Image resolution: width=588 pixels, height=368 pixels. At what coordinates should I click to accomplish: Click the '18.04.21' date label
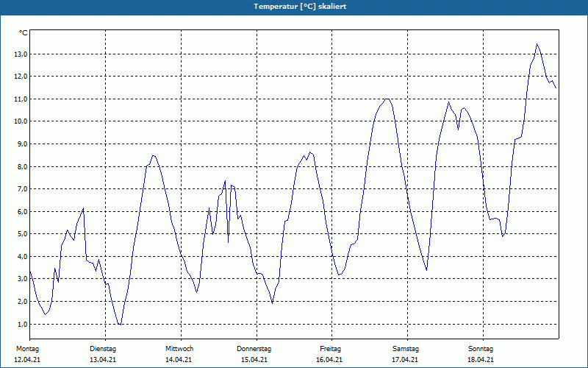(x=481, y=360)
